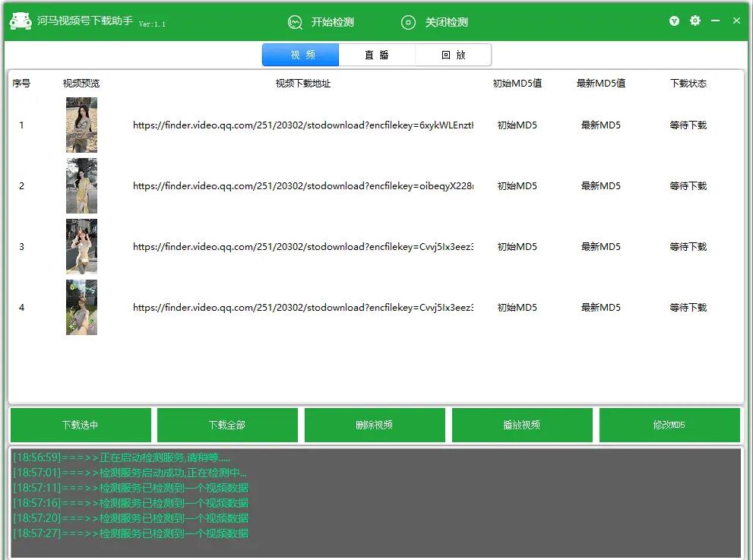Click the 18:57:27 log entry
Viewport: 753px width, 560px height.
pyautogui.click(x=131, y=533)
